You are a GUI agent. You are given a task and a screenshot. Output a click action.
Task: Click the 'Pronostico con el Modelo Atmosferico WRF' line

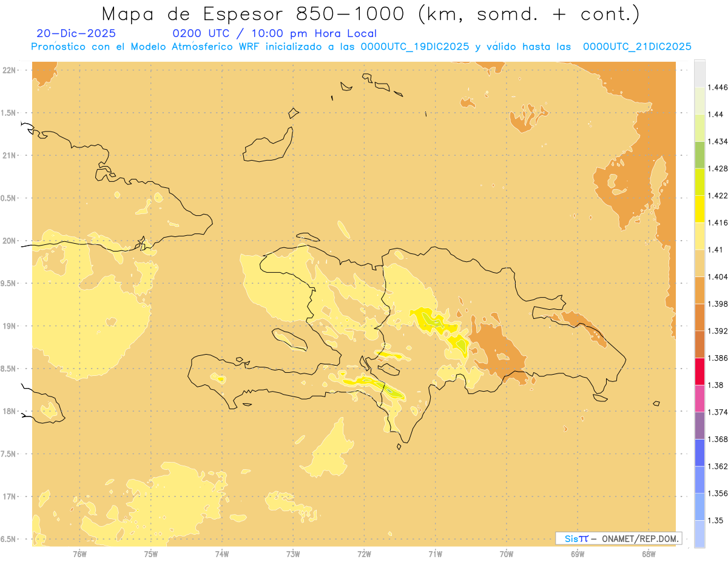361,47
